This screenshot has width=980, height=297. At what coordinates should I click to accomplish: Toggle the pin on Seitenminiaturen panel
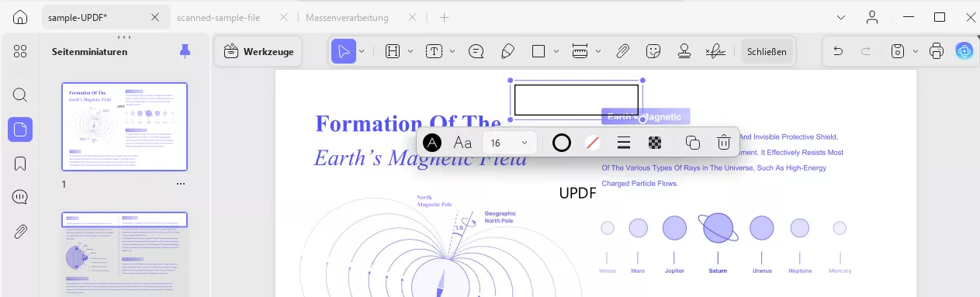coord(184,51)
